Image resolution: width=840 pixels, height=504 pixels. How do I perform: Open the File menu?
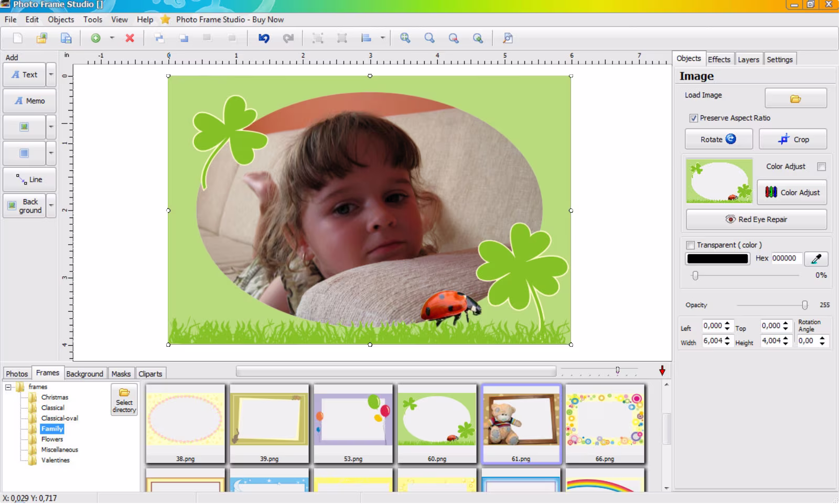pyautogui.click(x=10, y=19)
